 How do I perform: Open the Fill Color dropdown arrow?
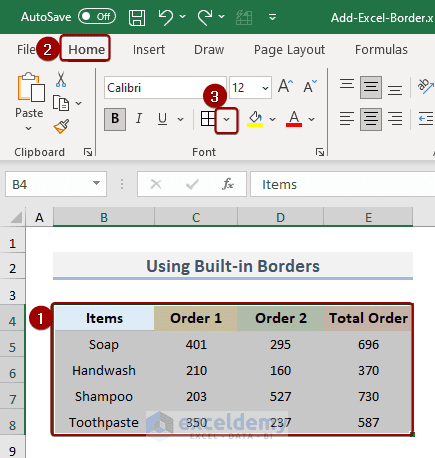[272, 119]
